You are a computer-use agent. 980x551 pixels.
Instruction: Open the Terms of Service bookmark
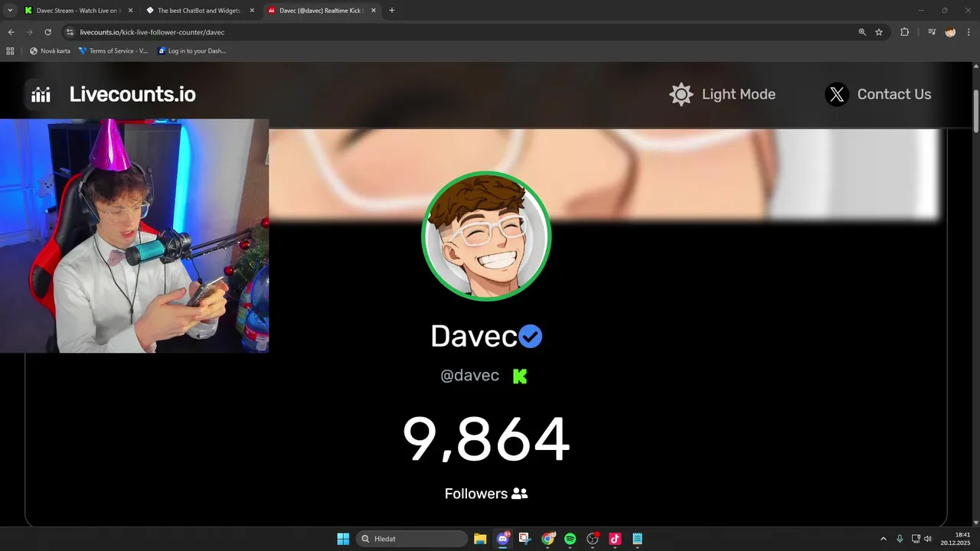click(x=113, y=51)
